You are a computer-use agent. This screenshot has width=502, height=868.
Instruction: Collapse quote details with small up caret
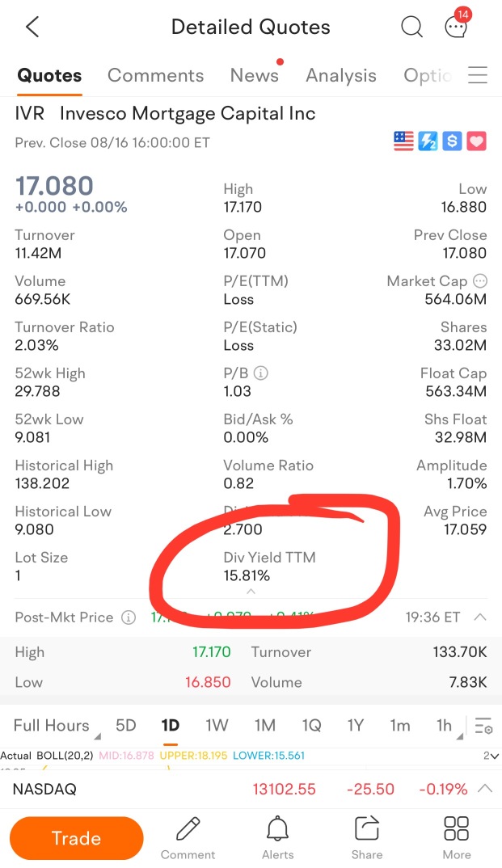251,592
